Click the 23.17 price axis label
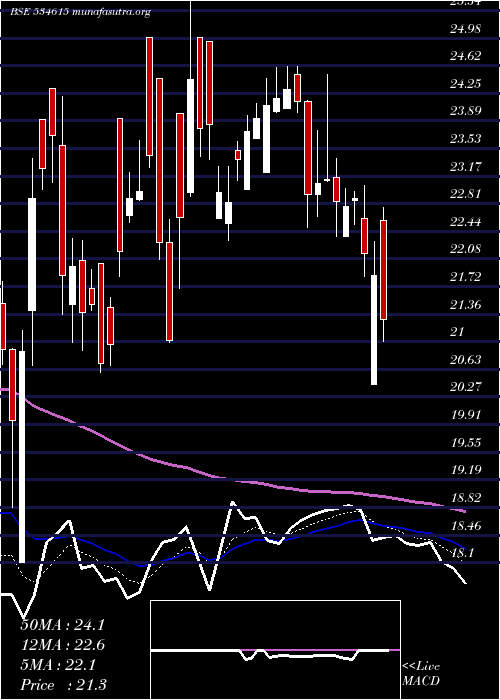The height and width of the screenshot is (700, 500). point(465,167)
